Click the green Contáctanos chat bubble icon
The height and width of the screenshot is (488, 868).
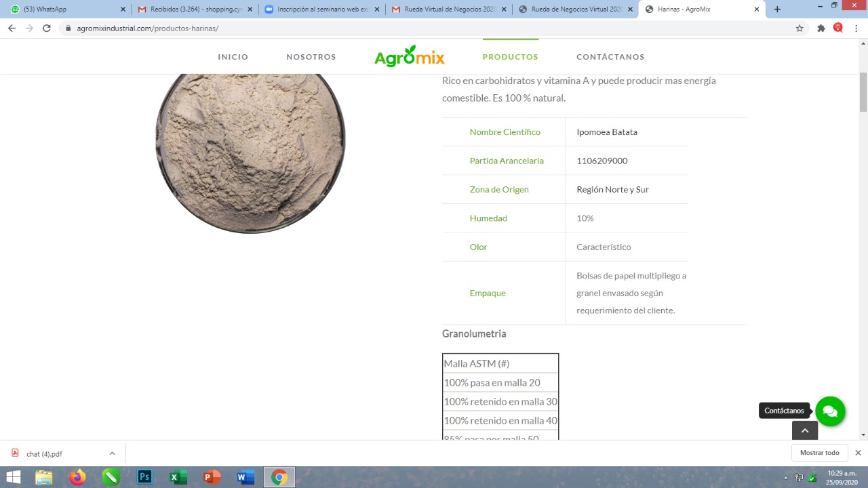pyautogui.click(x=830, y=411)
